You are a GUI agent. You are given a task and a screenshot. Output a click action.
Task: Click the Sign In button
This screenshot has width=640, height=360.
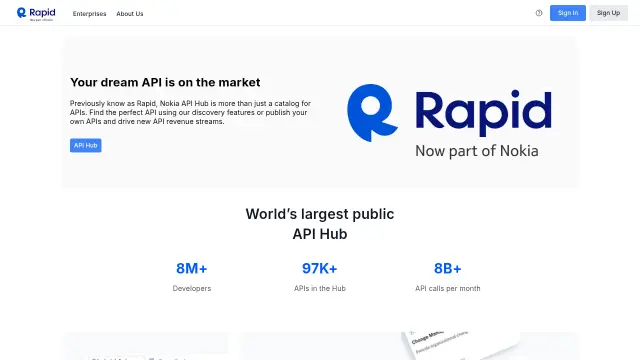click(567, 13)
